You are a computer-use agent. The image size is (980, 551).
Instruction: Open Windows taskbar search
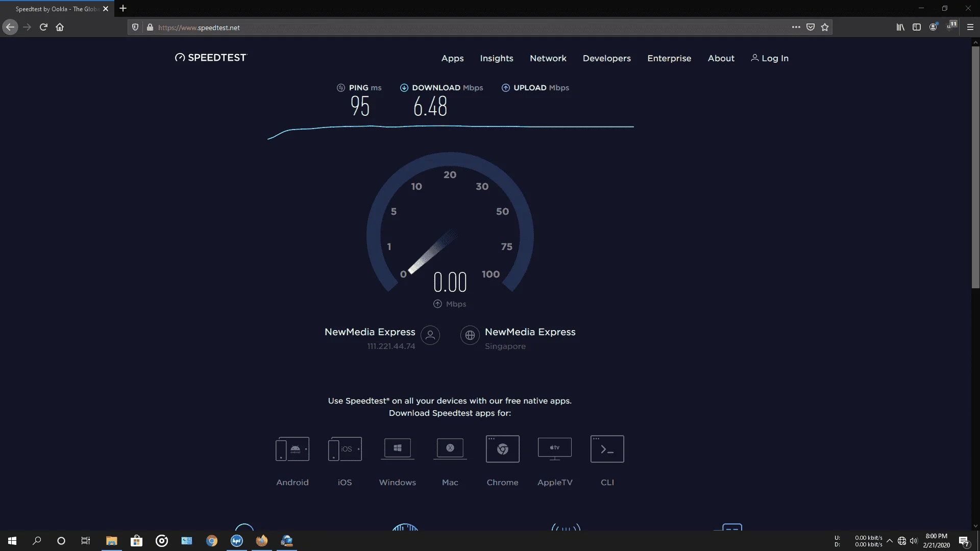[37, 541]
